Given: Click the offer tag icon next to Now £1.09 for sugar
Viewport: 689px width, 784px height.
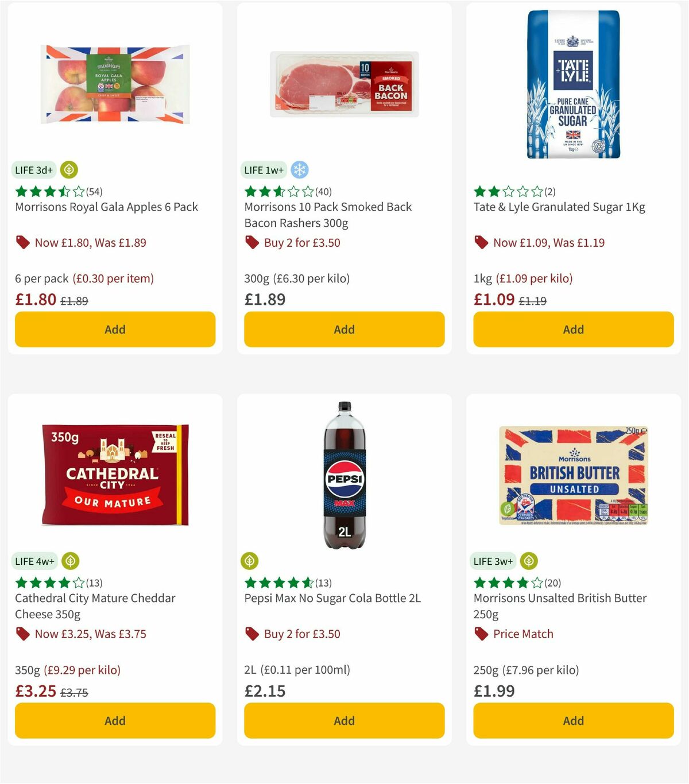Looking at the screenshot, I should [481, 242].
